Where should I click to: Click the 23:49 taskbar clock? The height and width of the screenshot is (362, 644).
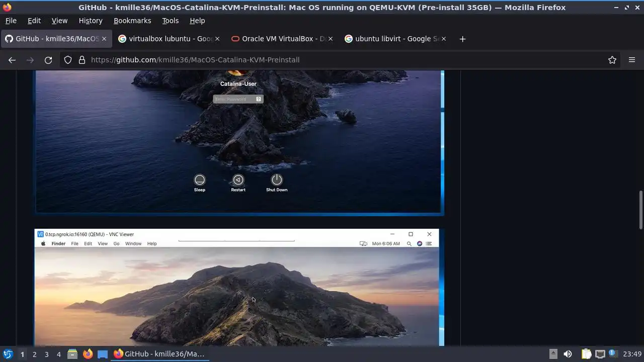[x=632, y=354]
